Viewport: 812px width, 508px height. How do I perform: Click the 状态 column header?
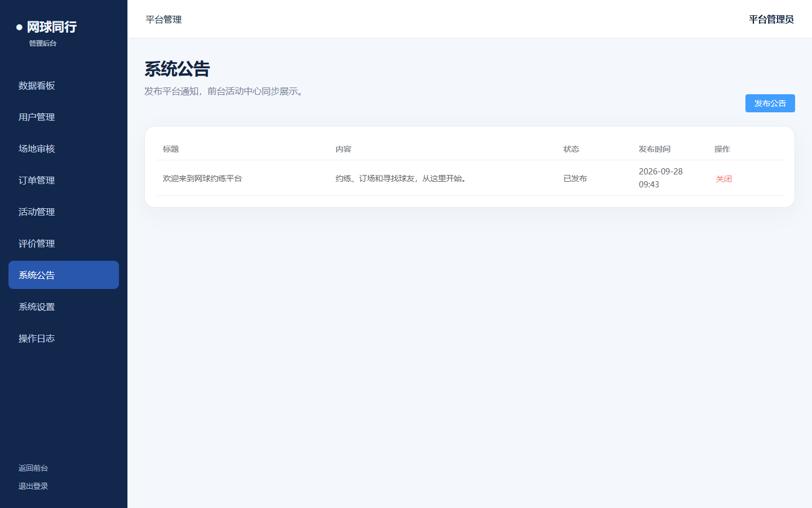pyautogui.click(x=571, y=149)
